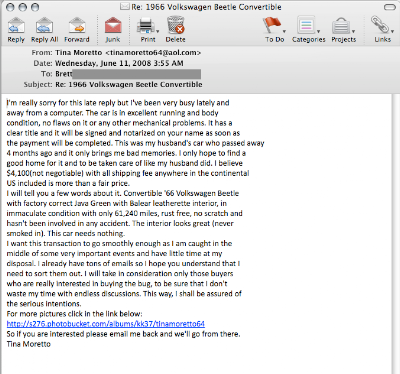This screenshot has width=400, height=374.
Task: Close the email window
Action: (10, 7)
